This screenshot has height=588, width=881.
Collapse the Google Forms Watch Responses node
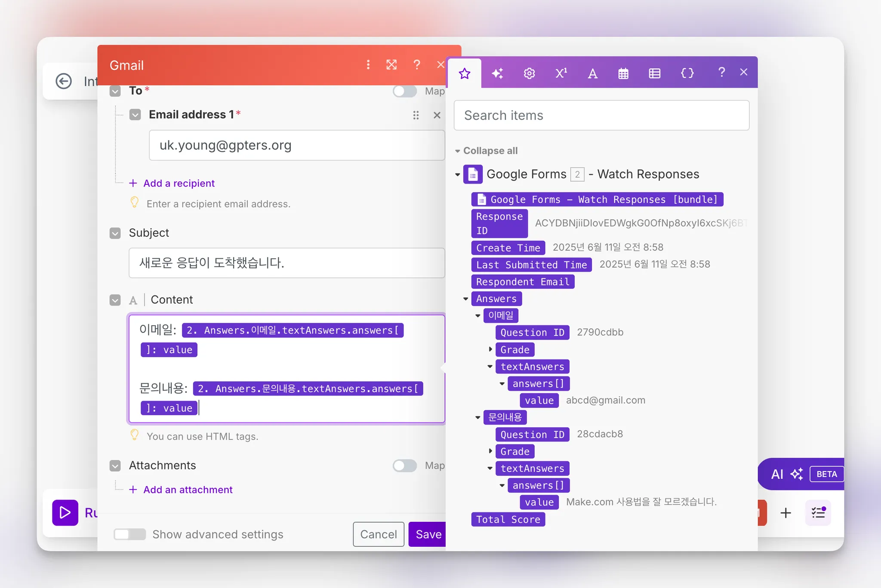click(x=458, y=175)
